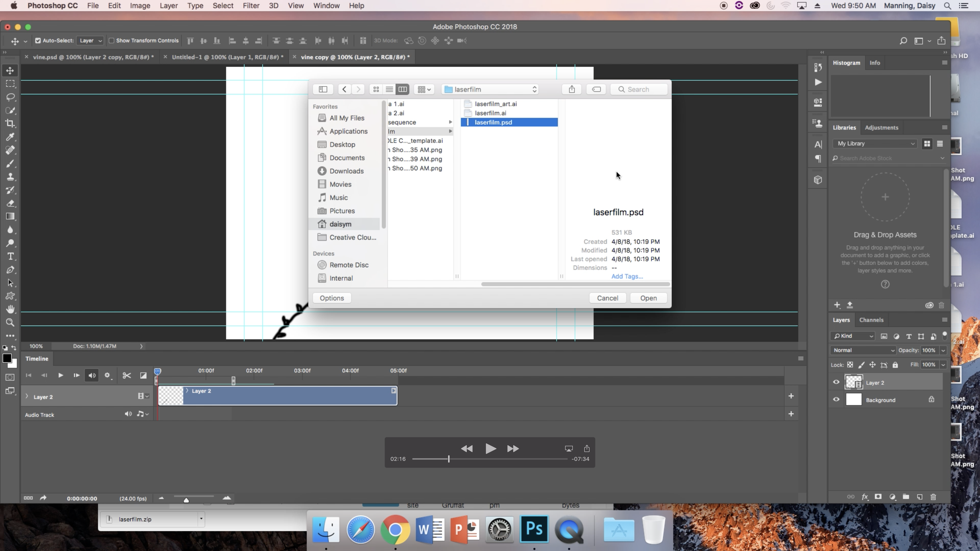Screen dimensions: 980x551
Task: Toggle lock transparent pixels
Action: coord(850,365)
